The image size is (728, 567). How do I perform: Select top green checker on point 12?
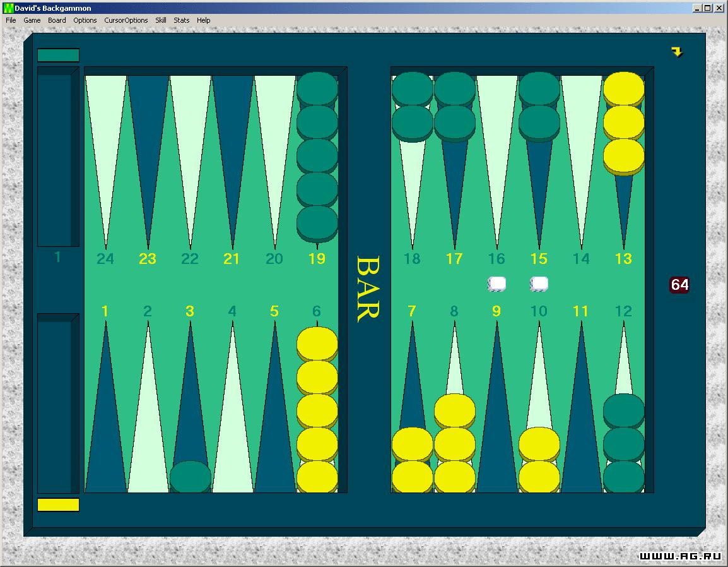tap(623, 410)
